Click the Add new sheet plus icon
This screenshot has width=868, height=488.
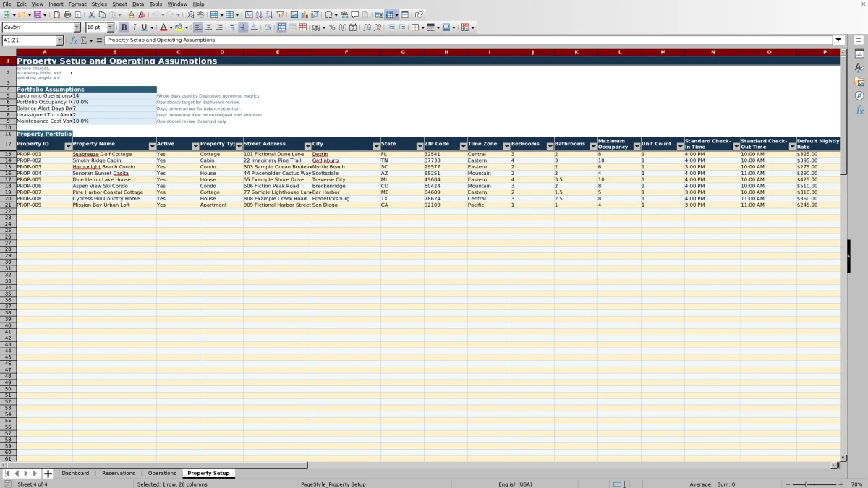[48, 474]
